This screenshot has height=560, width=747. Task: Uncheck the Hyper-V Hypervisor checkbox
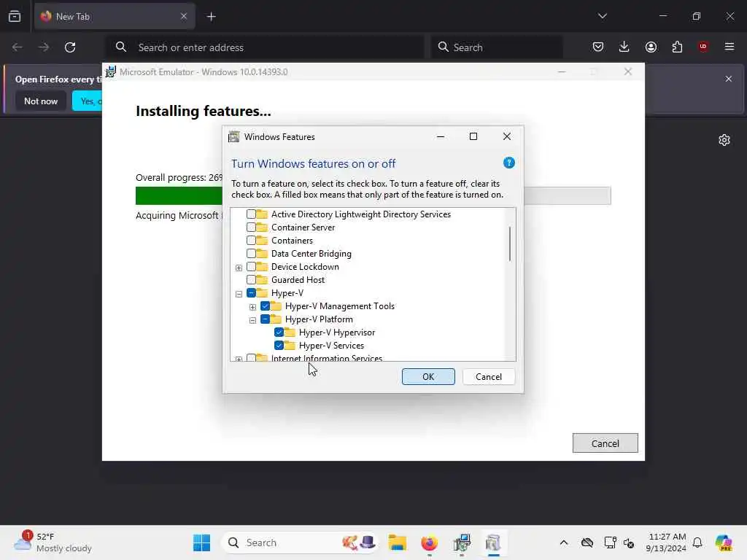(279, 332)
